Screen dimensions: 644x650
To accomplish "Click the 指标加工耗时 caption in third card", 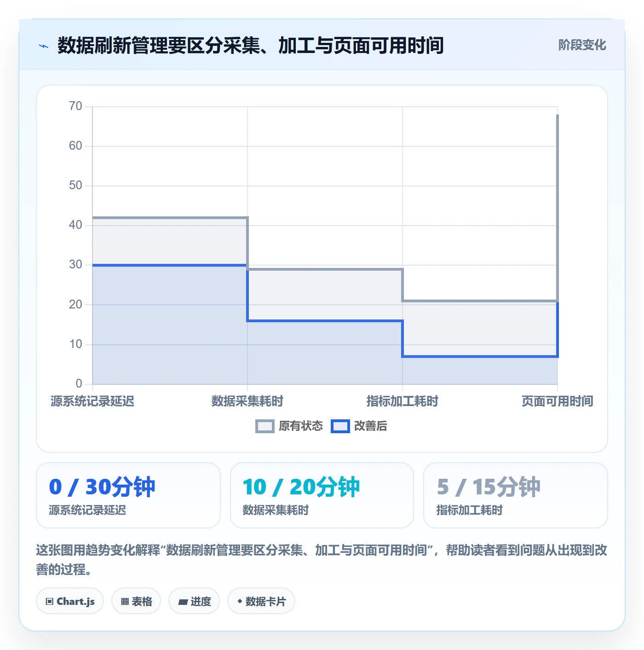I will click(469, 511).
